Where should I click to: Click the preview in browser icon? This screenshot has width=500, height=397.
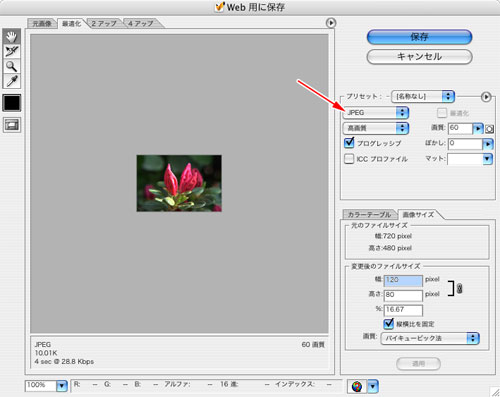tap(357, 387)
